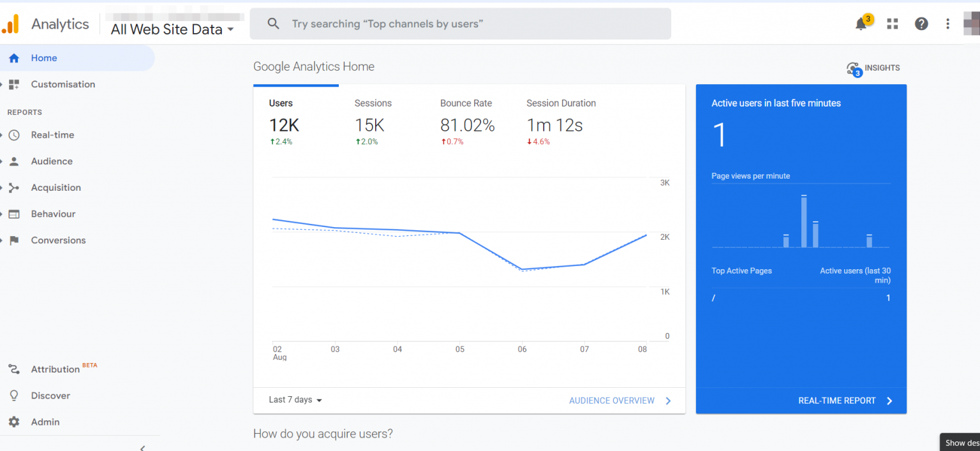Open the Attribution BETA feature
Viewport: 980px width, 451px height.
tap(57, 369)
